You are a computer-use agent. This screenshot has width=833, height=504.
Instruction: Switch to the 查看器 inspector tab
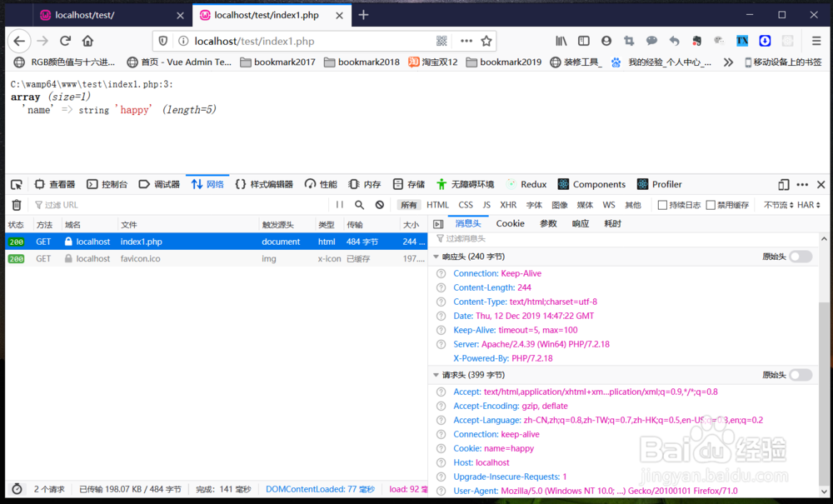(55, 184)
